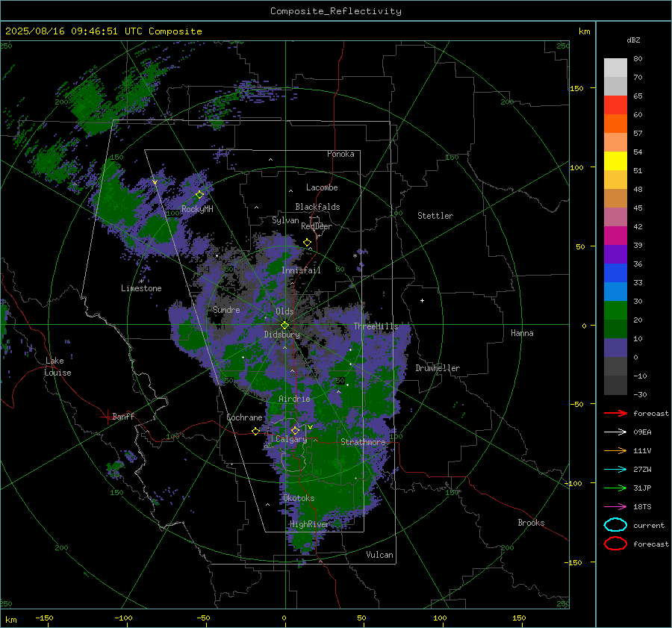Click the Sundre town label
Screen dimensions: 672x628
coord(226,310)
